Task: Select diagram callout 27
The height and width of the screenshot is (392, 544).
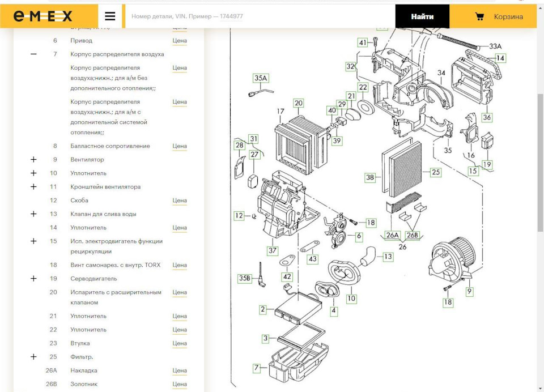Action: (x=254, y=155)
